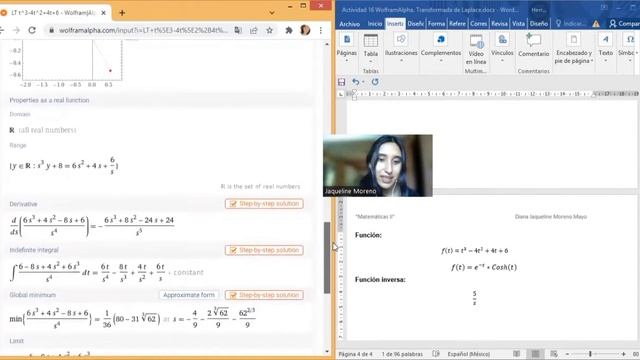640x360 pixels.
Task: Open Chrome three-dot menu
Action: click(x=321, y=30)
